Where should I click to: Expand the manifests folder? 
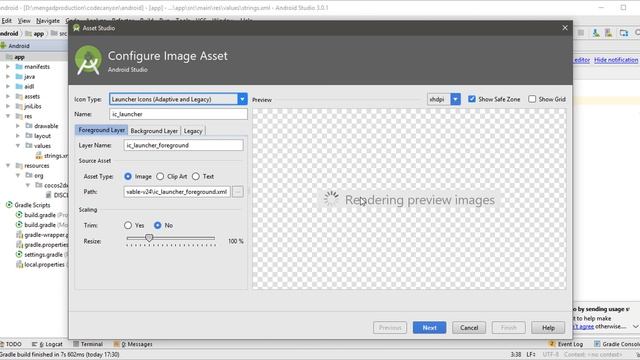tap(8, 67)
